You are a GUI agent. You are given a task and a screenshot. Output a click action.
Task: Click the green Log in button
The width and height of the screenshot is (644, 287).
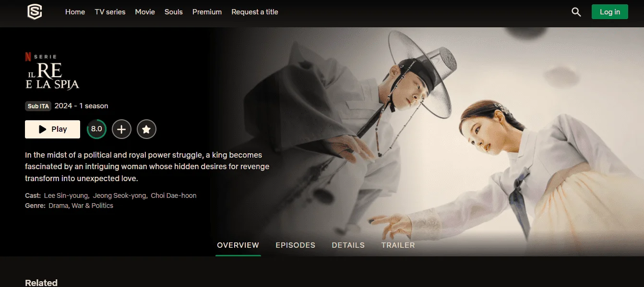click(609, 12)
